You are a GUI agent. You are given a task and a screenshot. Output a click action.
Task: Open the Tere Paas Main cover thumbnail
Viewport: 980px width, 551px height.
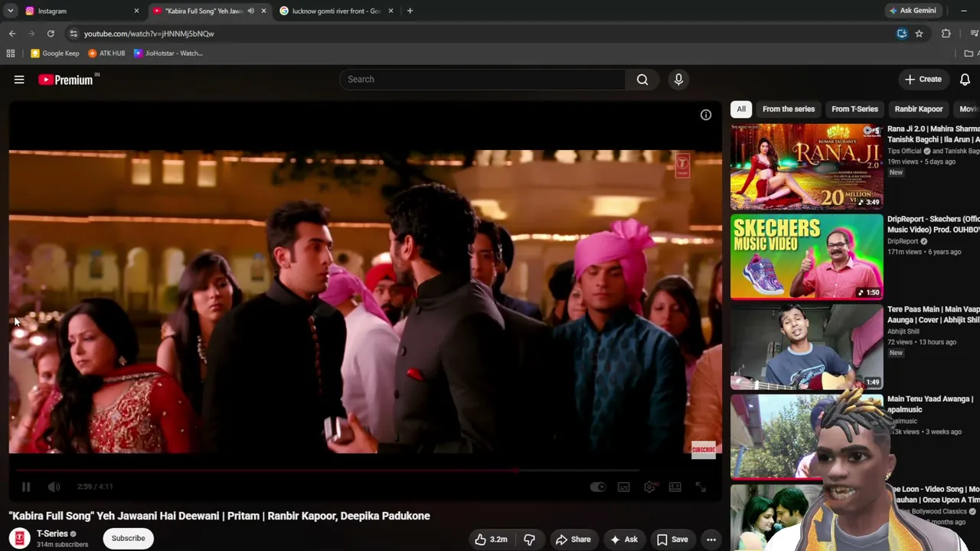click(806, 347)
